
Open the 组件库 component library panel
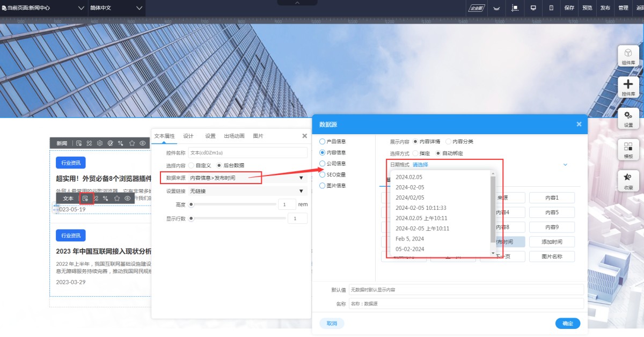[628, 56]
